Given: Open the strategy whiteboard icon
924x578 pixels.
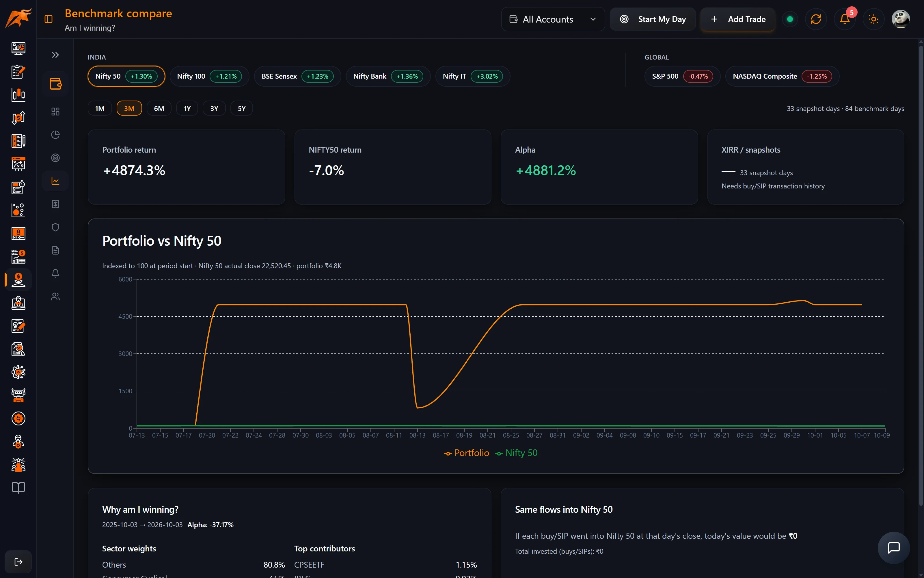Looking at the screenshot, I should (x=18, y=164).
